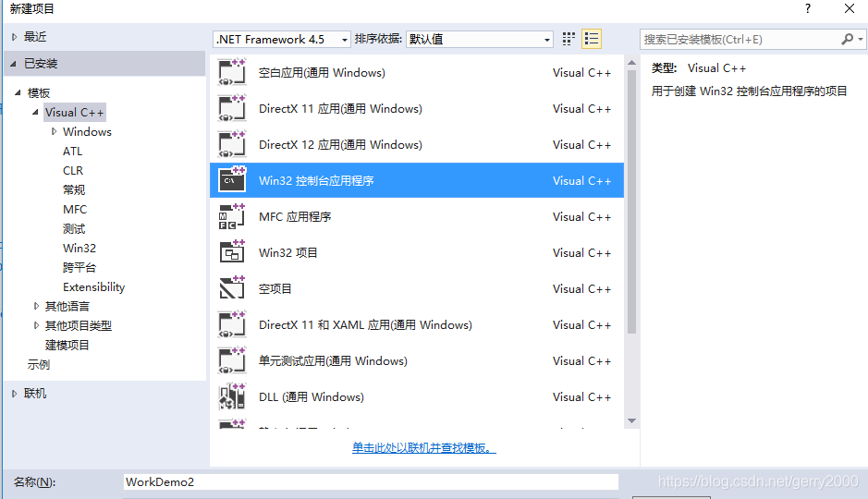Click the template list scroll down arrow

point(631,421)
